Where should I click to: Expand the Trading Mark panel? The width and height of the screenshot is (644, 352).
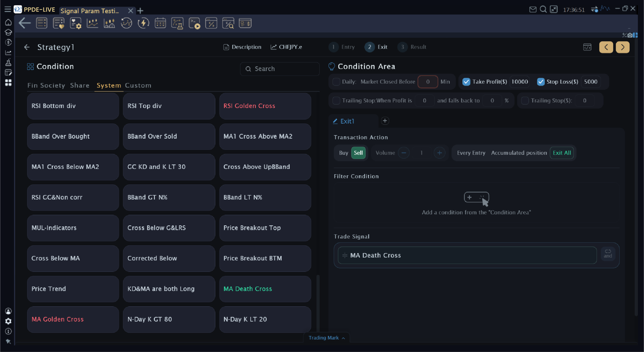(x=327, y=338)
